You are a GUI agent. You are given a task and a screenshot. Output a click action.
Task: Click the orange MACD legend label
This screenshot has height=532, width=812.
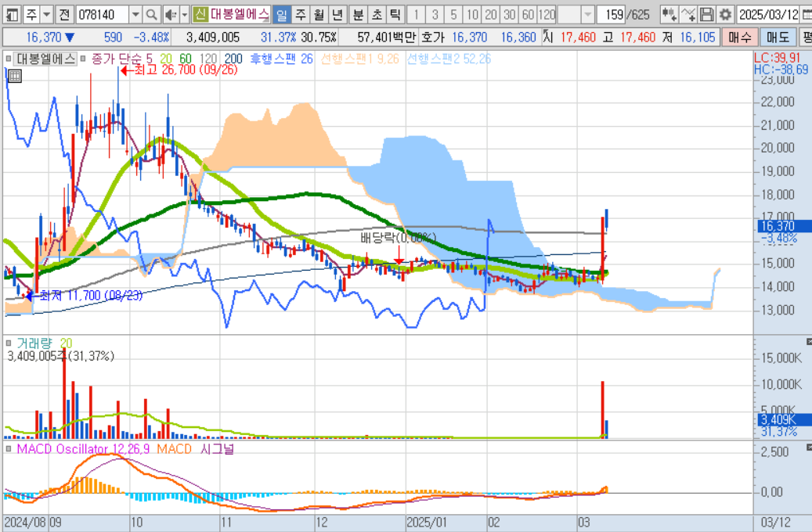[174, 449]
